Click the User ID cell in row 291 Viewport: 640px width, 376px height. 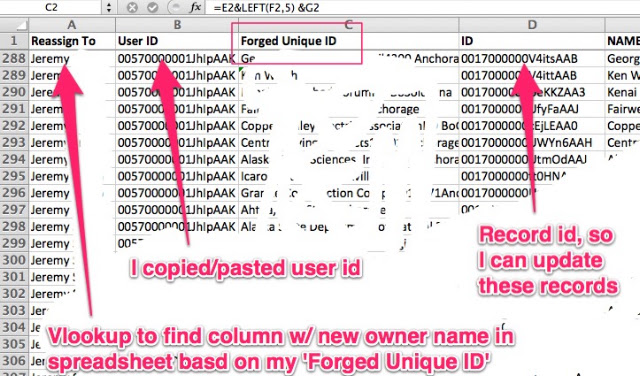[177, 109]
